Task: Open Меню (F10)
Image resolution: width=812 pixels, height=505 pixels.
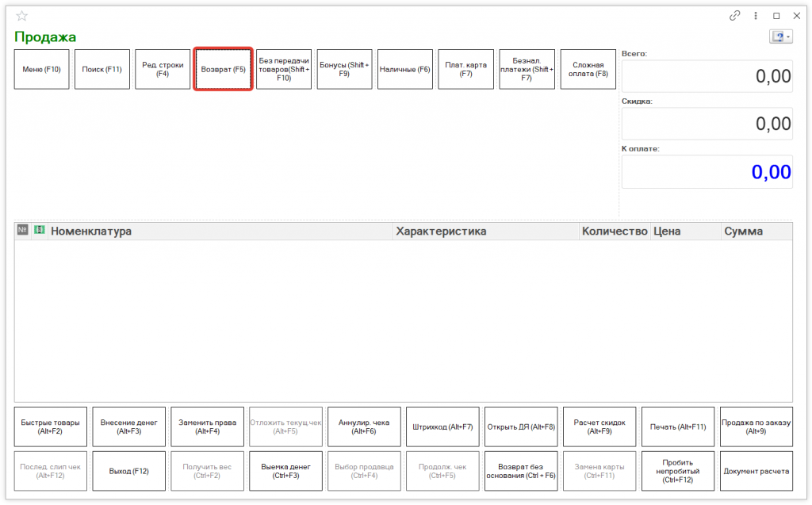Action: (42, 70)
